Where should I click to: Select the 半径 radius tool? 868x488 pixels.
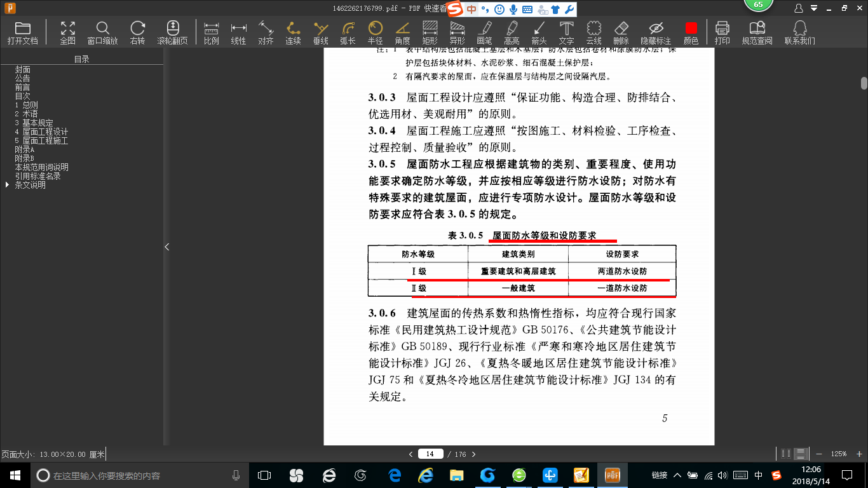(x=375, y=32)
